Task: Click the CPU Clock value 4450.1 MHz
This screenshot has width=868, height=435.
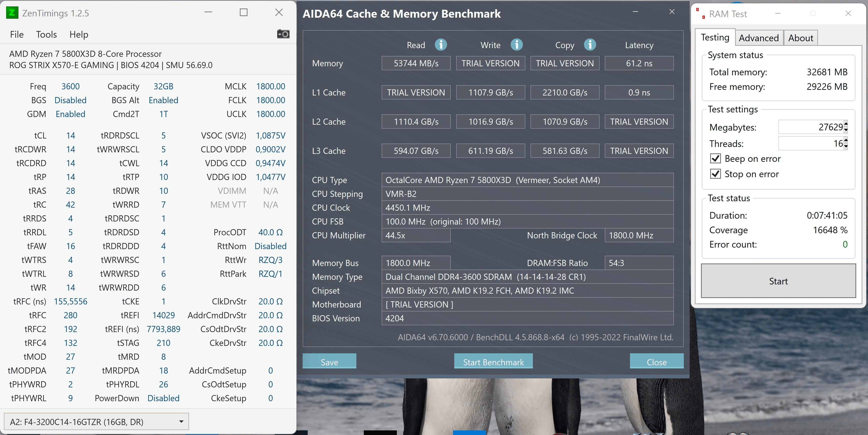Action: (x=528, y=208)
